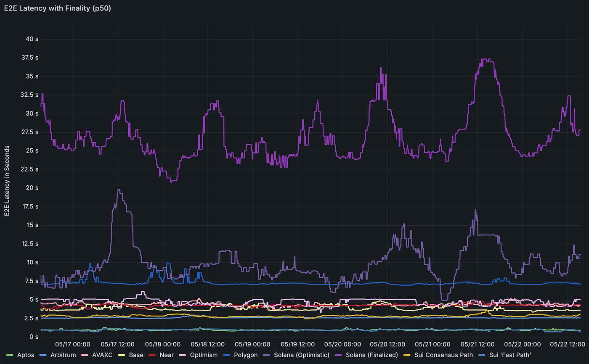
Task: Click the pink AVAXC legend line icon
Action: coord(84,355)
